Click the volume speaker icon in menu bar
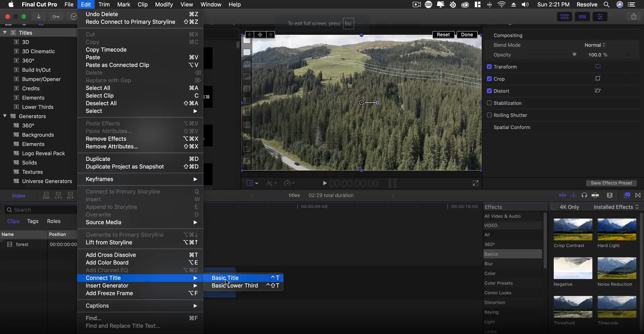 [x=525, y=4]
